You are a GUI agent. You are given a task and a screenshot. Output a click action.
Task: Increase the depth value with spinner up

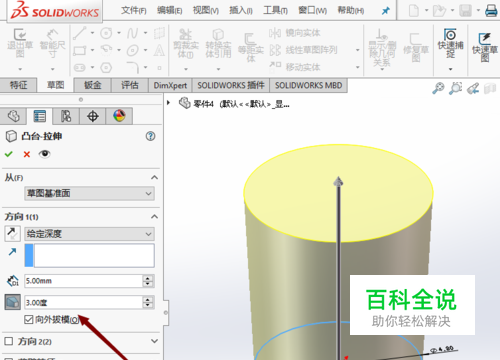[148, 278]
